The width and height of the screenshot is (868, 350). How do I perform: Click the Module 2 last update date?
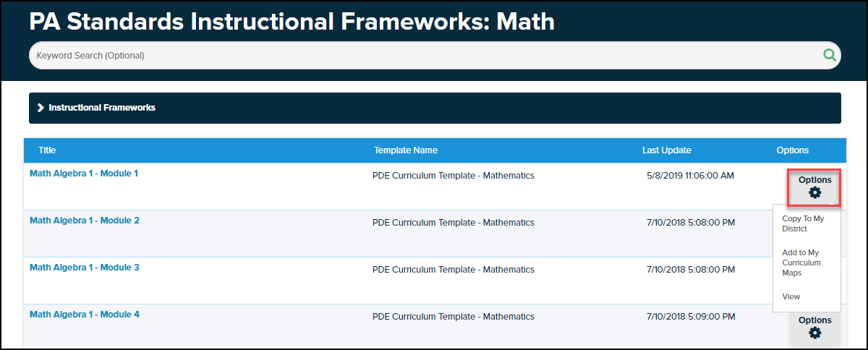691,222
